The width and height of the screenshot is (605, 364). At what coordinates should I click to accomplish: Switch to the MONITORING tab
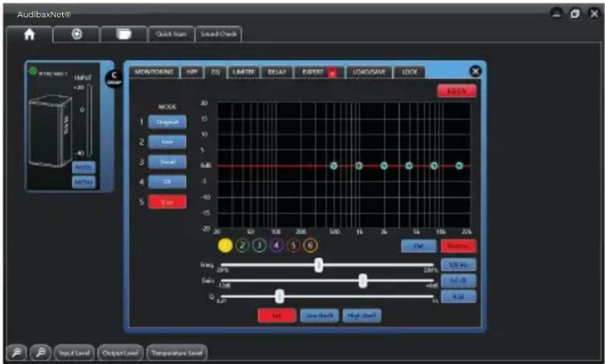(x=154, y=72)
